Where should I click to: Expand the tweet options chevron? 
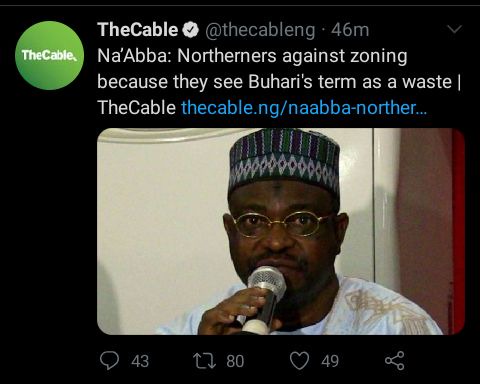point(454,29)
